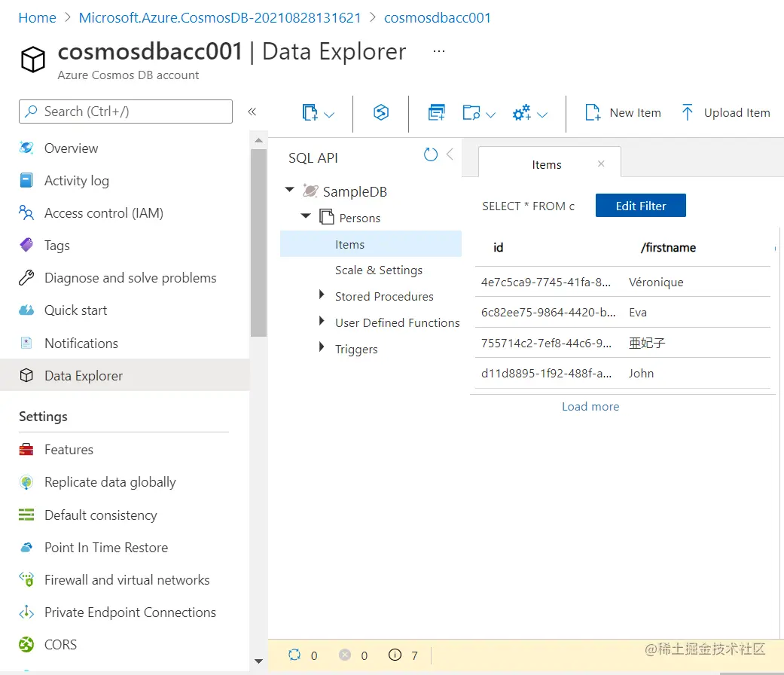Open Scale & Settings tree item
This screenshot has width=784, height=675.
(x=378, y=270)
